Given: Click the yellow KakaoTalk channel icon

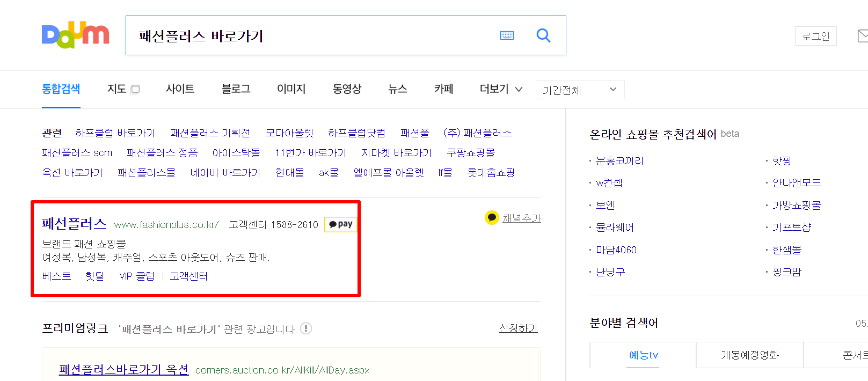Looking at the screenshot, I should pos(492,217).
